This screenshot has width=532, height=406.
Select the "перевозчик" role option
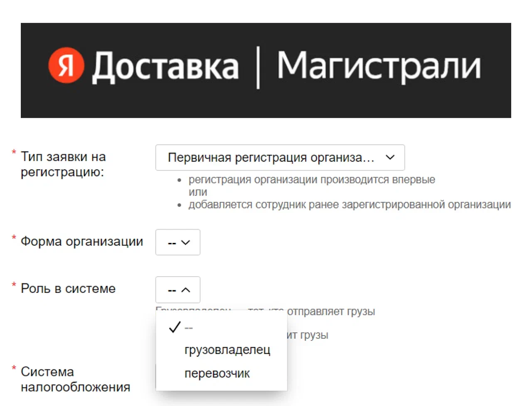[x=217, y=374]
